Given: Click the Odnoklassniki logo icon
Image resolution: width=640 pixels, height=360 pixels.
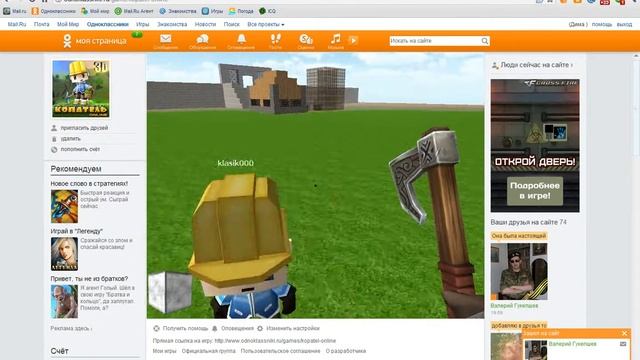Looking at the screenshot, I should [67, 41].
